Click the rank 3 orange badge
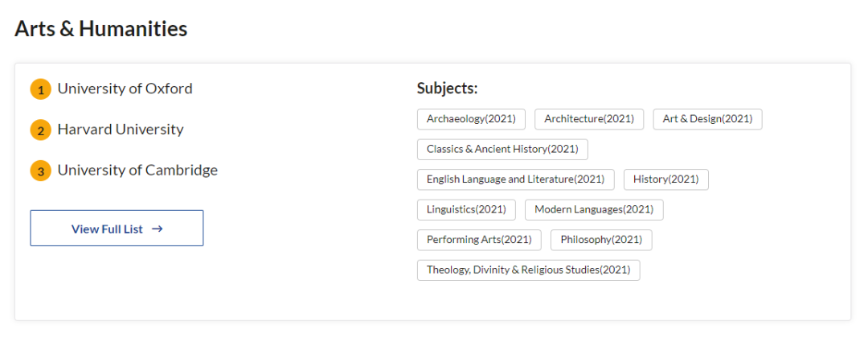The image size is (868, 342). click(x=40, y=171)
